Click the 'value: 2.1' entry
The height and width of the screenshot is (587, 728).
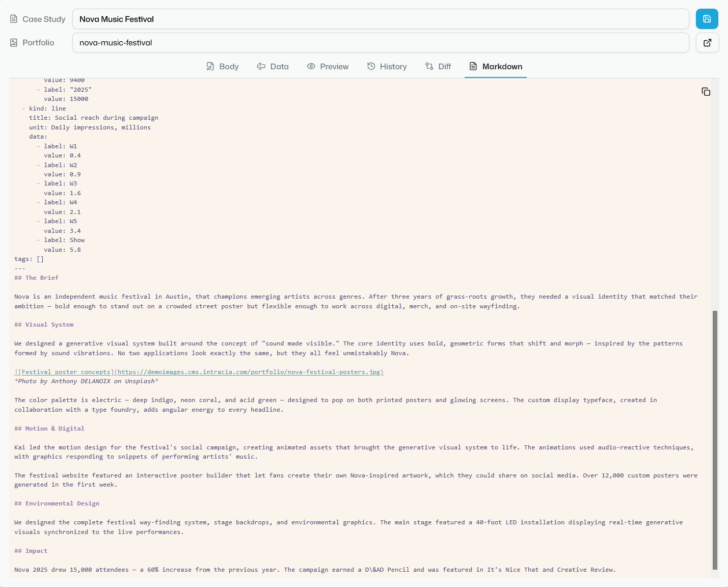pos(62,212)
